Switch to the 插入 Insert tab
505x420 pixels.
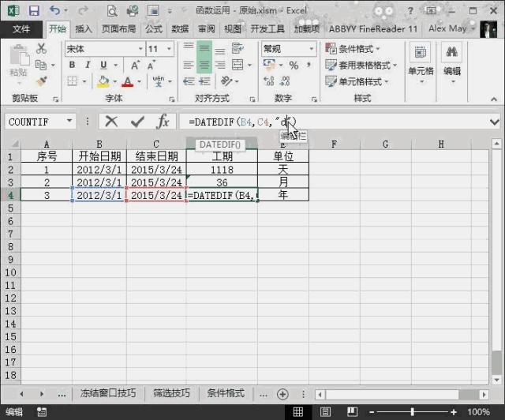coord(84,29)
